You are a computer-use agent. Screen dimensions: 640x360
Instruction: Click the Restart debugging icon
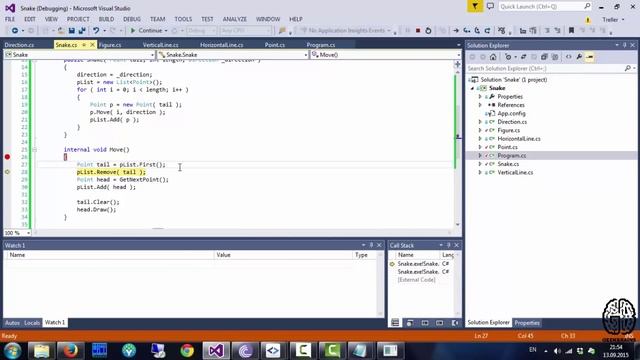pyautogui.click(x=428, y=31)
